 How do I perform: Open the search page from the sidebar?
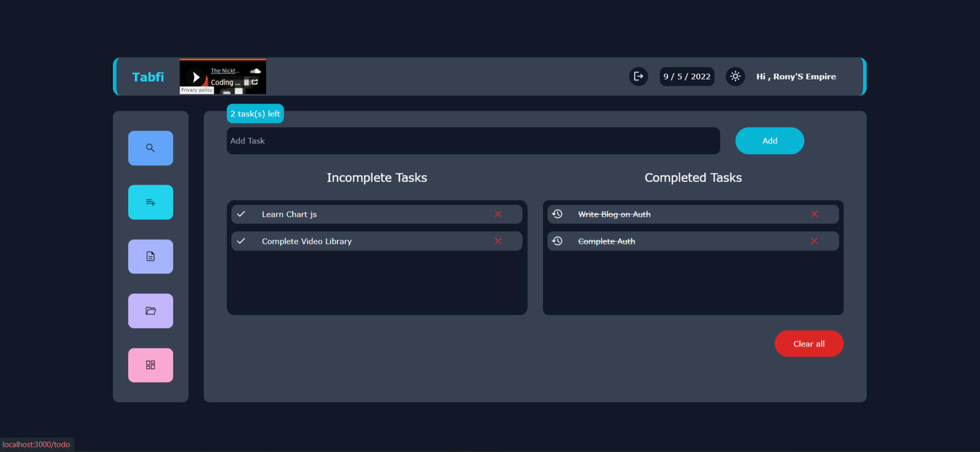tap(150, 148)
